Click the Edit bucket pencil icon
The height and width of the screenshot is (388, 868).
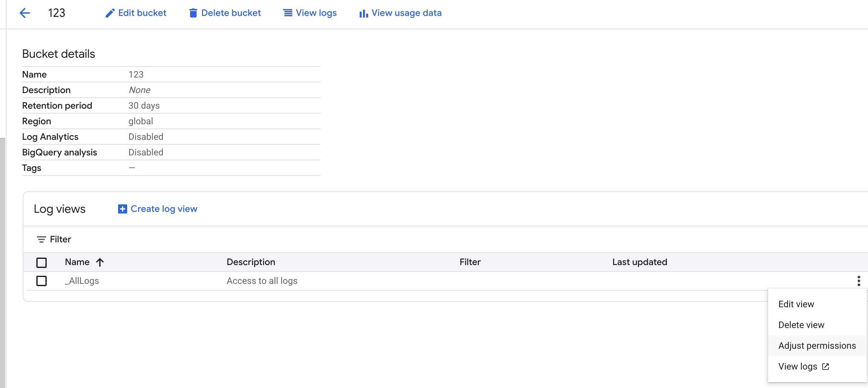(x=110, y=13)
